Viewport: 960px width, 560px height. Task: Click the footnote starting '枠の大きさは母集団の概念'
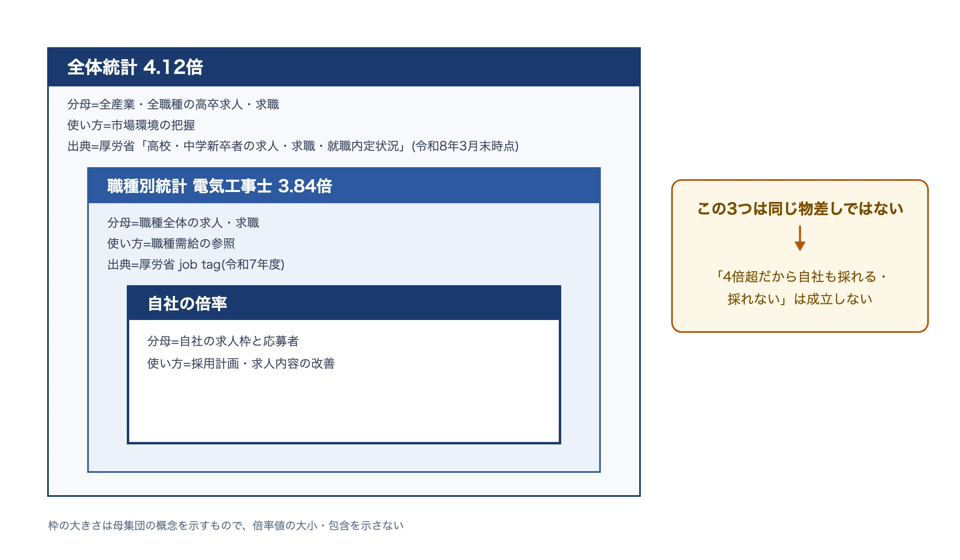coord(226,525)
